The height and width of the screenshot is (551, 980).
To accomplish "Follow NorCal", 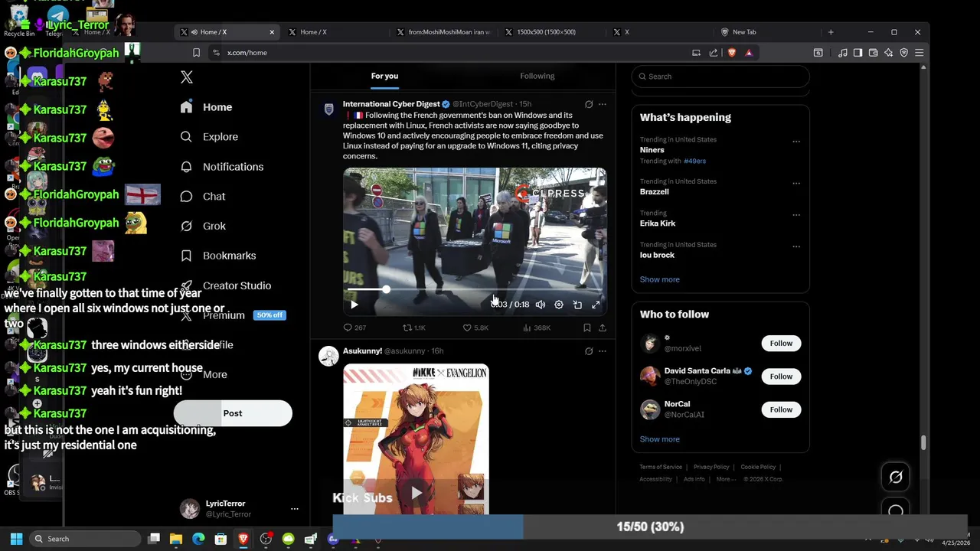I will pos(781,409).
